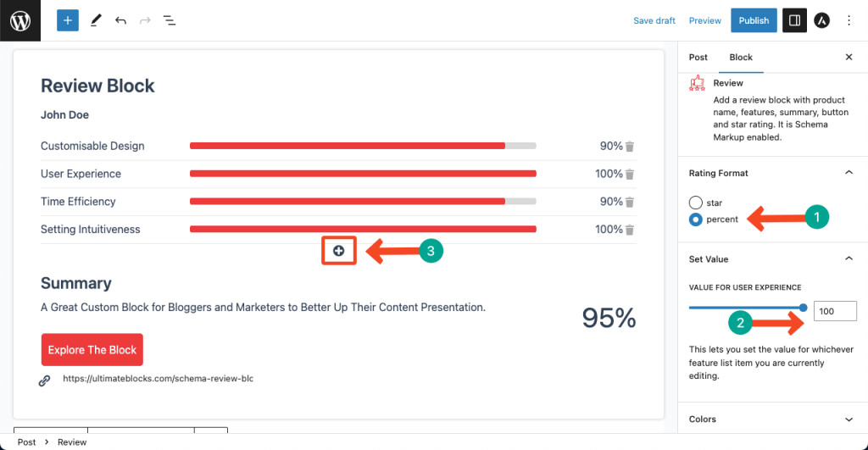Open the Document Overview list icon
Viewport: 868px width, 450px height.
click(x=170, y=20)
